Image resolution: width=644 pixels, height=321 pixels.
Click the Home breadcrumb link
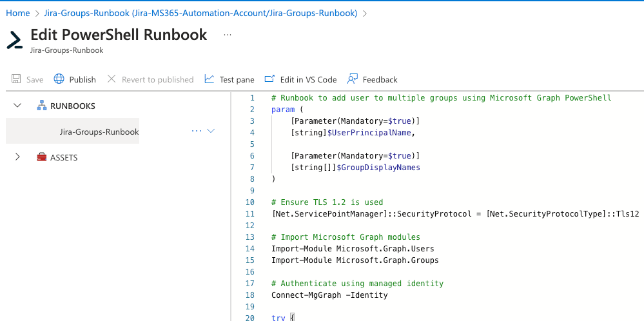[17, 13]
